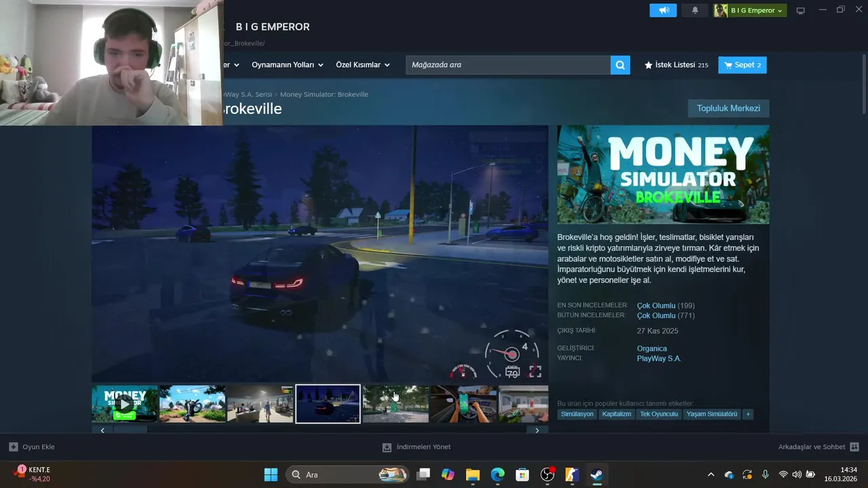Click the sync arrows tray icon

pyautogui.click(x=747, y=474)
